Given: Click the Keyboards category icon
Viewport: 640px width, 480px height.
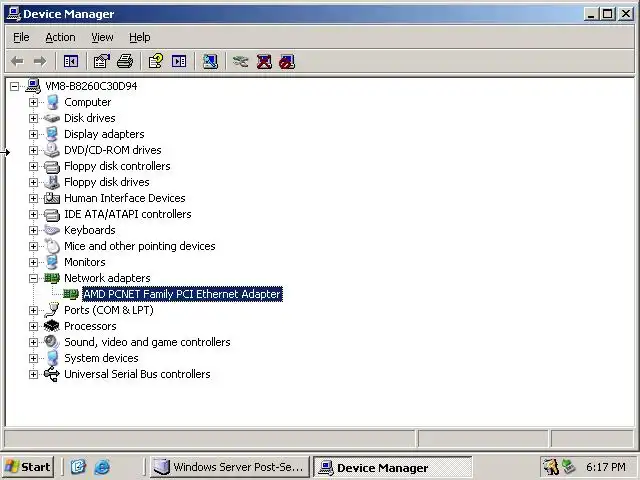Looking at the screenshot, I should pos(52,230).
